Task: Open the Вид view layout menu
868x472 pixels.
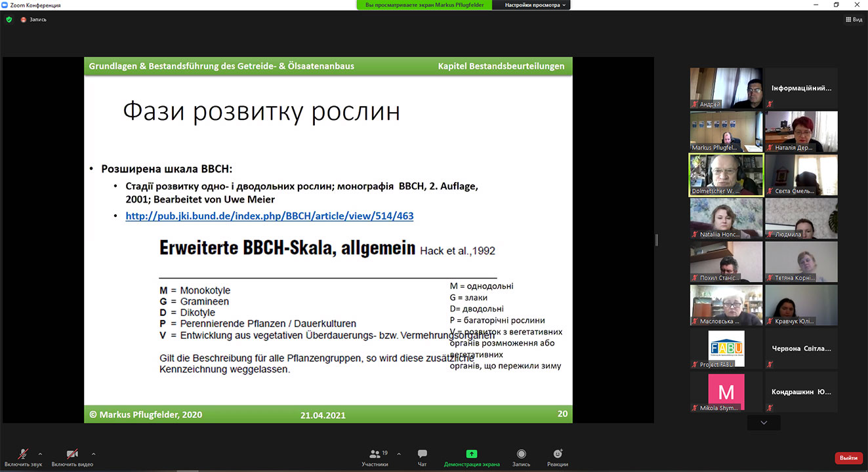Action: point(854,20)
